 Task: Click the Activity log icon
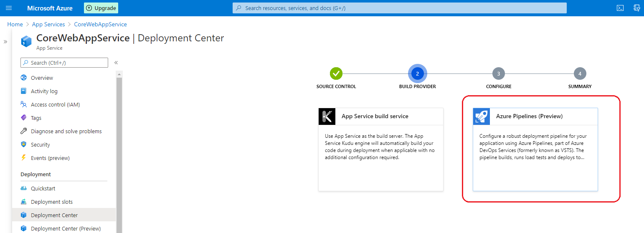[x=24, y=91]
